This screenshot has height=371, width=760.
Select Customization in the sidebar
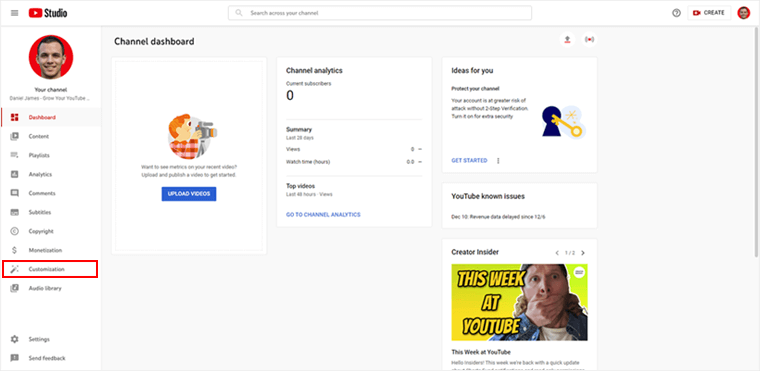[x=50, y=269]
